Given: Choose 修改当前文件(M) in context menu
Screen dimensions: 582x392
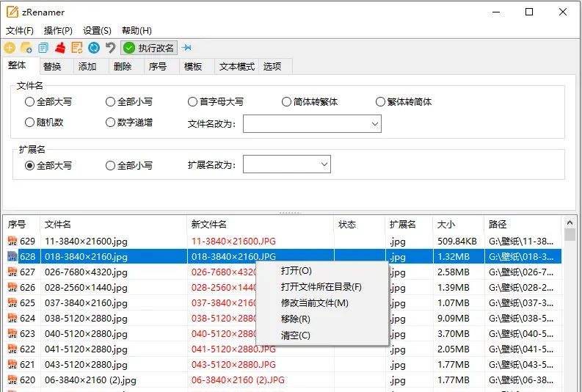Looking at the screenshot, I should tap(322, 303).
